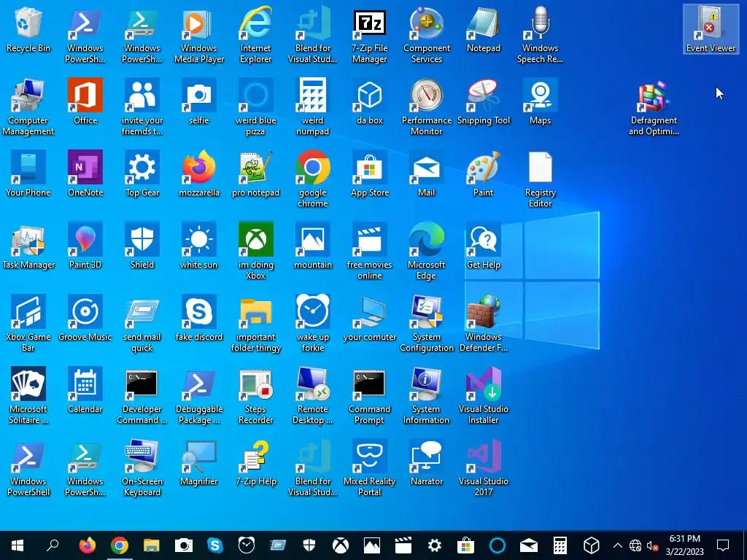Select the 'free movies online' icon

[x=370, y=251]
